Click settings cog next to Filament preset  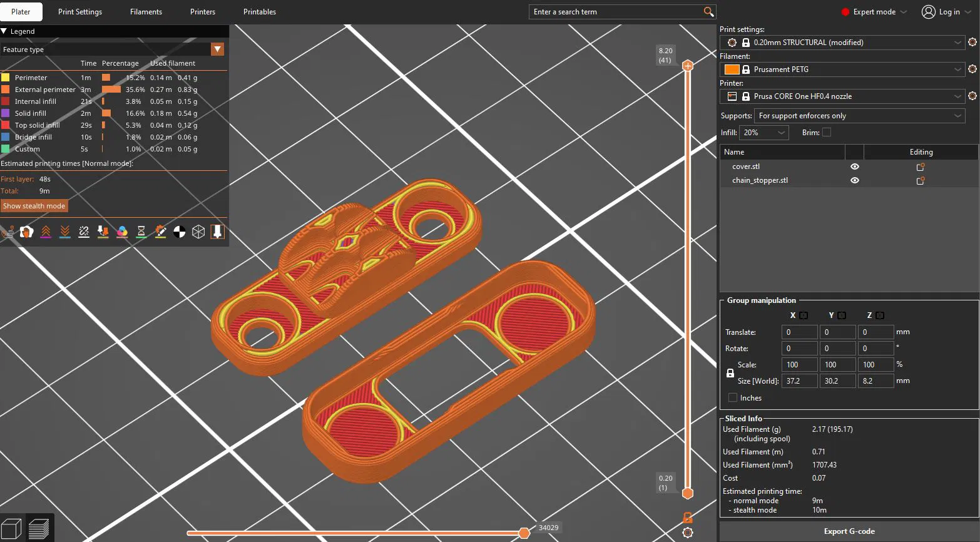[x=972, y=69]
